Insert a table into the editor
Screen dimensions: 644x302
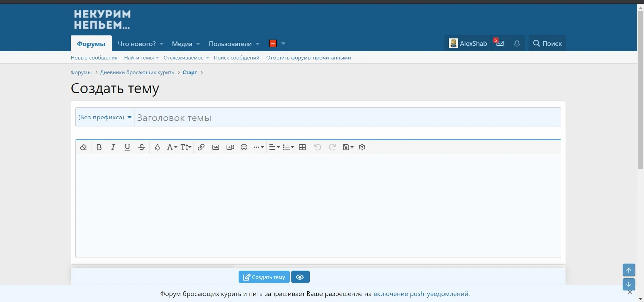tap(302, 147)
